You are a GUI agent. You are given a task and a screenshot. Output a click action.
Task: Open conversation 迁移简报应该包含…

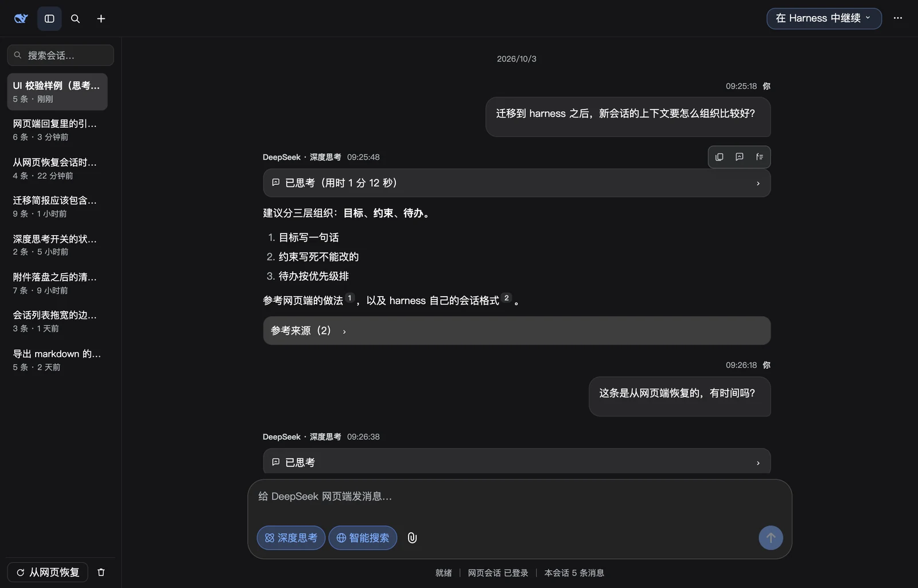click(x=57, y=207)
